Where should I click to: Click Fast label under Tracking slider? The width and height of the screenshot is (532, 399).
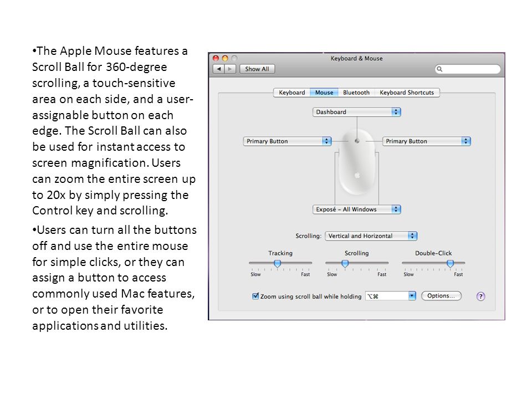[305, 274]
